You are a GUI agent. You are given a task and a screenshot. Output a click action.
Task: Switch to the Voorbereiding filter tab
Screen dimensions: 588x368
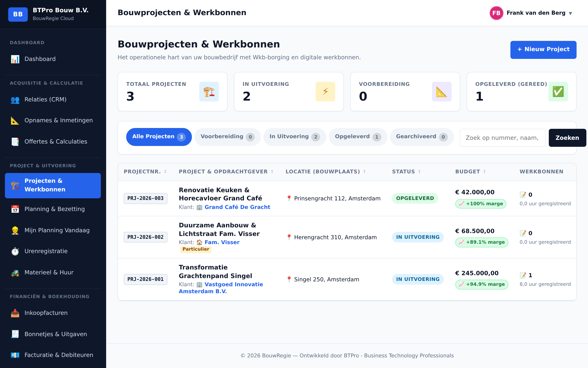[227, 137]
